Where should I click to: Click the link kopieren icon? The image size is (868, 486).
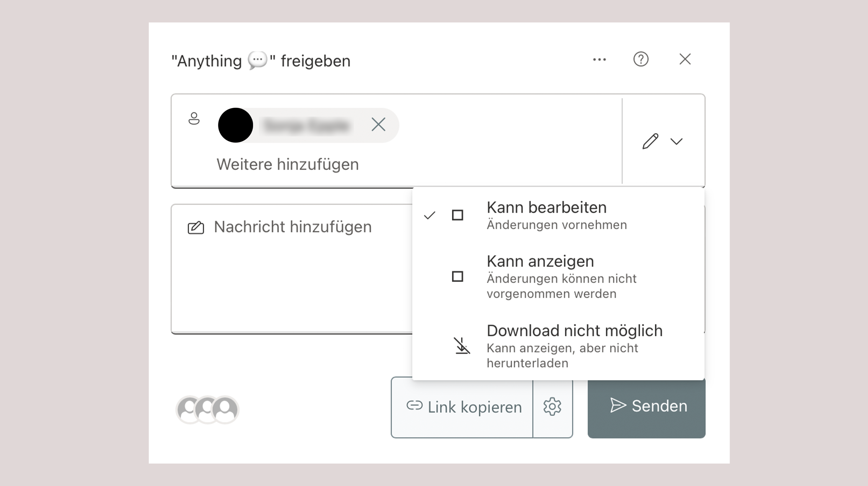pyautogui.click(x=413, y=407)
